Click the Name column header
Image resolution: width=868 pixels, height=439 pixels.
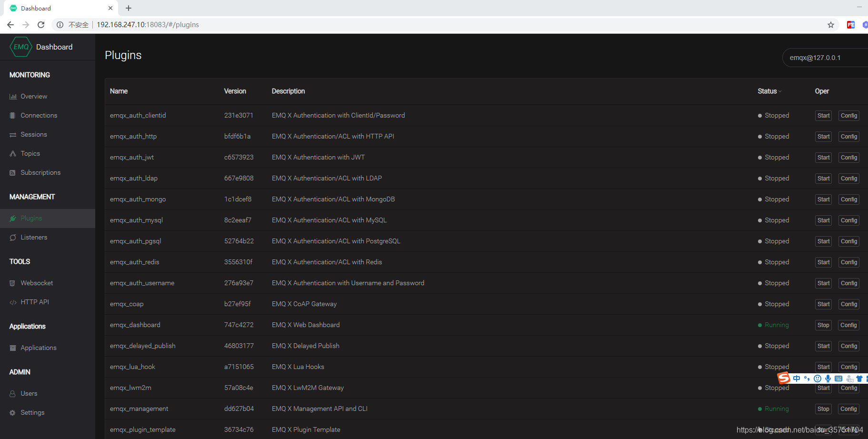click(119, 91)
